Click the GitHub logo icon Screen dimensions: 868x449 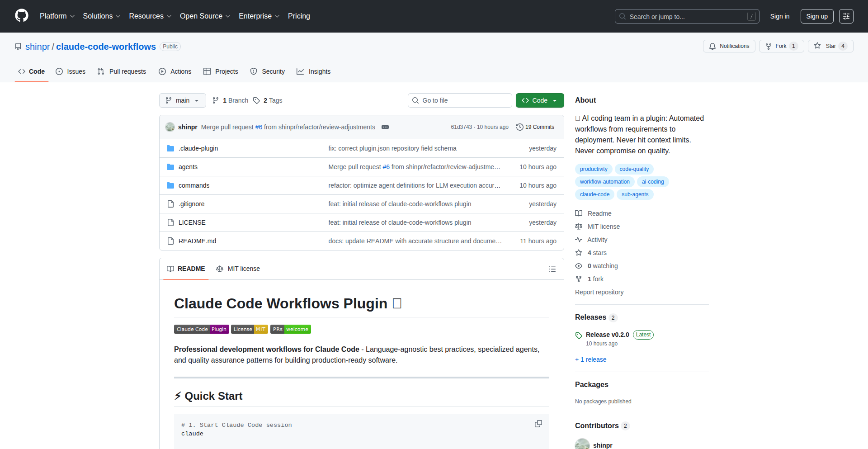click(x=22, y=16)
